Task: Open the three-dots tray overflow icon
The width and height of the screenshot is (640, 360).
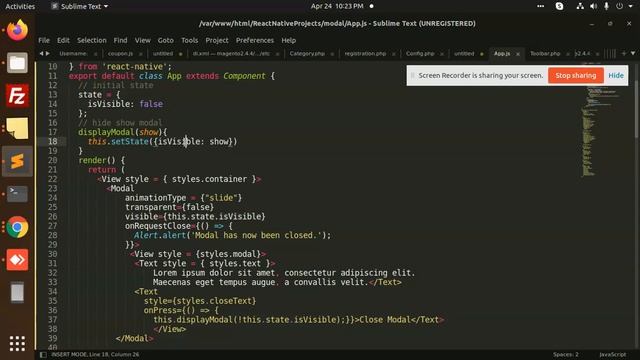Action: [540, 6]
